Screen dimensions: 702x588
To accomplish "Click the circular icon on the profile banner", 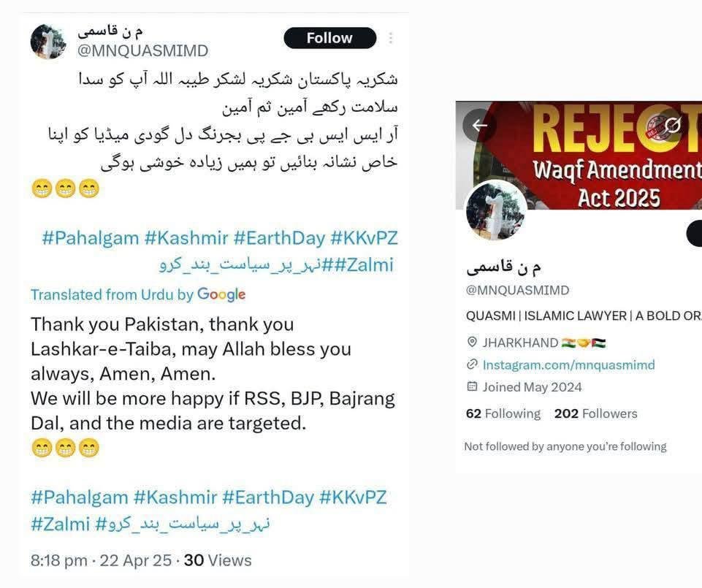I will click(673, 126).
